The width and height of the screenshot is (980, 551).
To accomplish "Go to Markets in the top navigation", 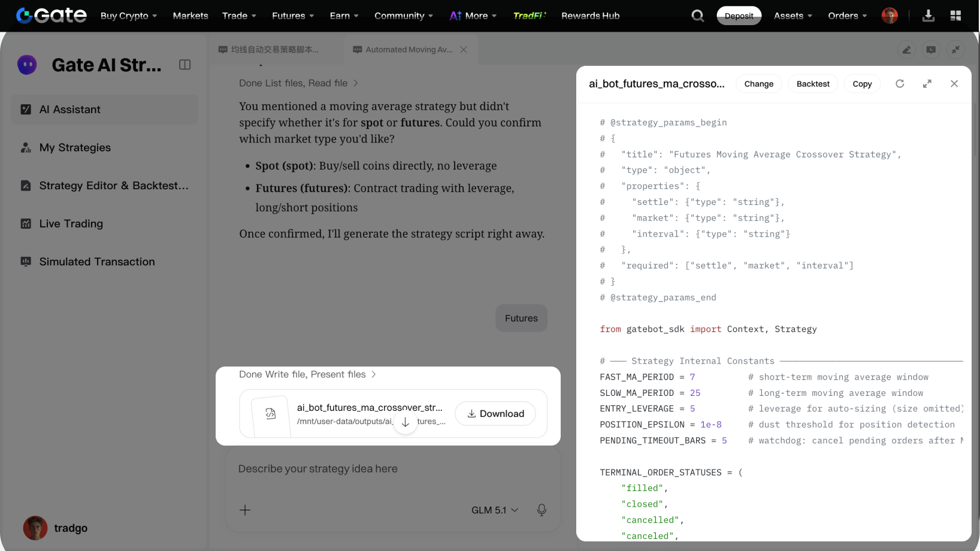I will coord(190,16).
